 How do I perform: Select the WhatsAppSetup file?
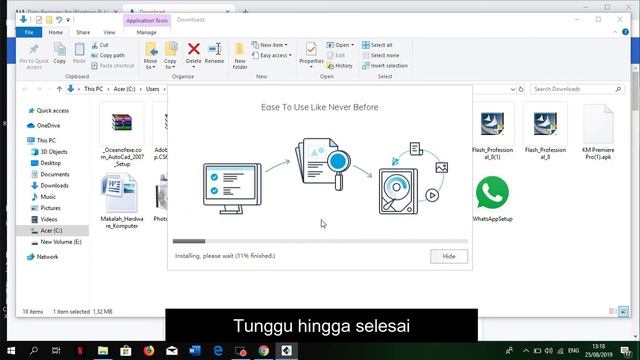click(x=492, y=199)
